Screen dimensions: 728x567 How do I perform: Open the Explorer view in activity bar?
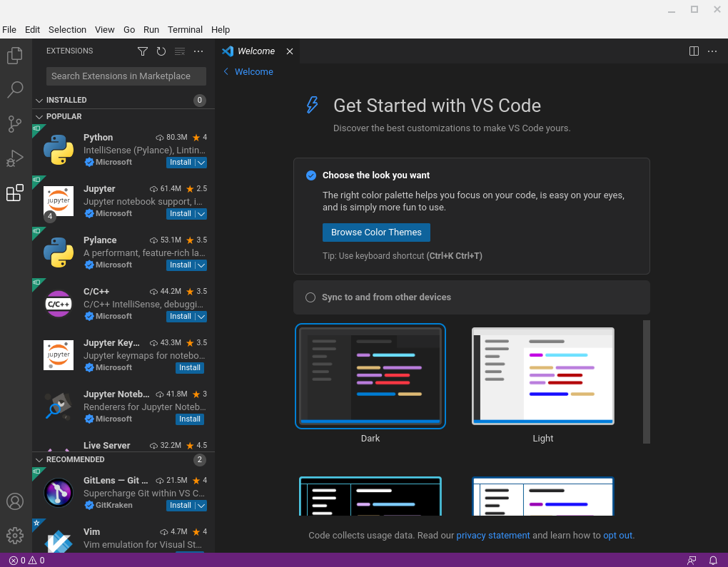click(x=15, y=56)
